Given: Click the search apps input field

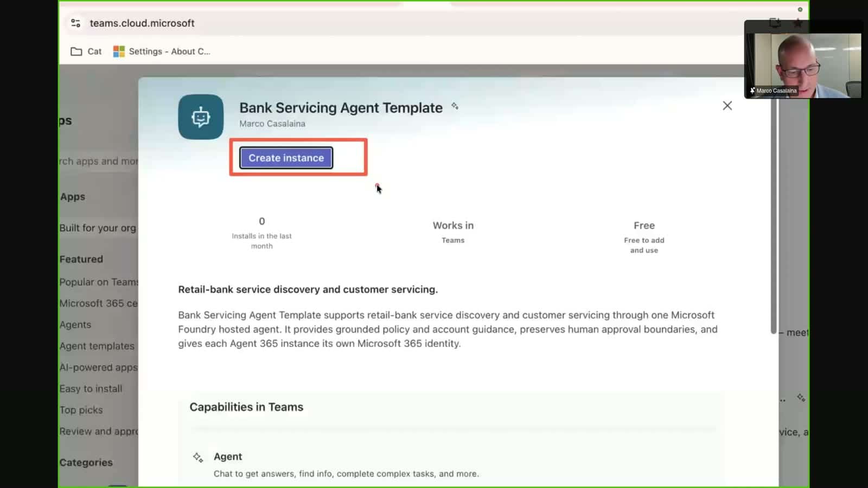Looking at the screenshot, I should [x=99, y=161].
